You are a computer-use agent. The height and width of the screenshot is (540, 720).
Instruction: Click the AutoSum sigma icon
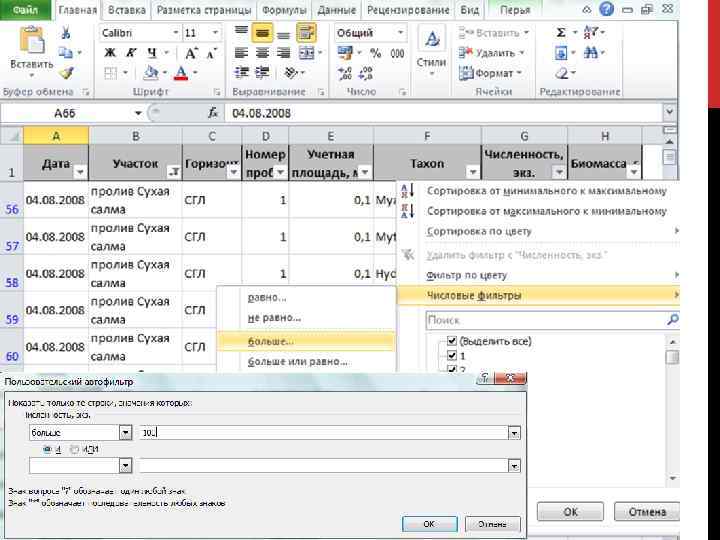coord(561,33)
